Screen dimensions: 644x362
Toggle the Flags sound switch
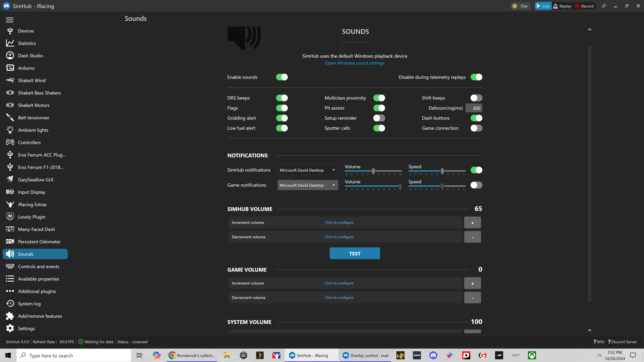coord(282,108)
